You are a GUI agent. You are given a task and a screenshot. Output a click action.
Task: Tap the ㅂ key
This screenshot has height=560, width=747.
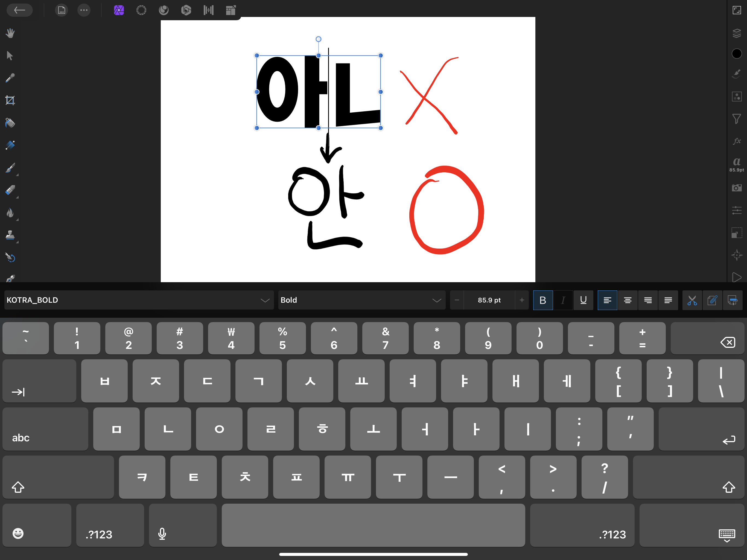coord(104,381)
